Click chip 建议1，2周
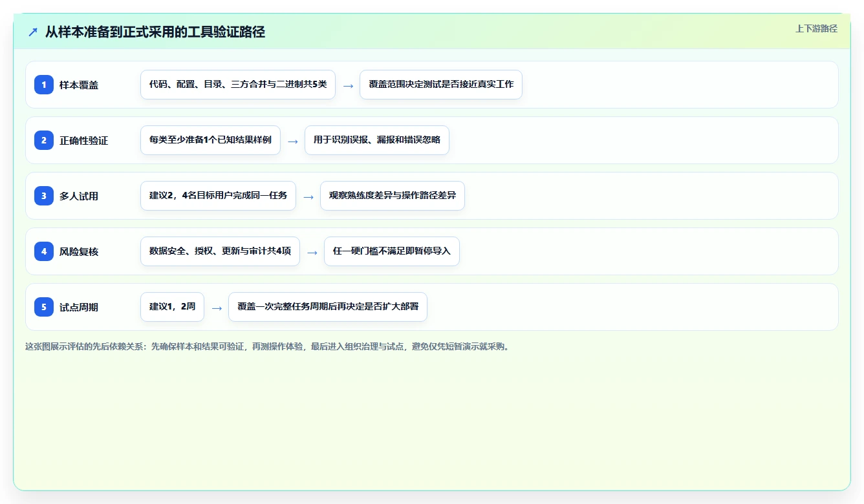The height and width of the screenshot is (504, 864). click(x=172, y=307)
